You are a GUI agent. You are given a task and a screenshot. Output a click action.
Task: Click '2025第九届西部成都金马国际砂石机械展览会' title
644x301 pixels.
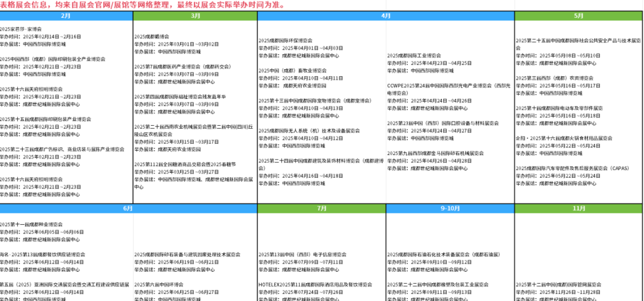tap(436, 154)
